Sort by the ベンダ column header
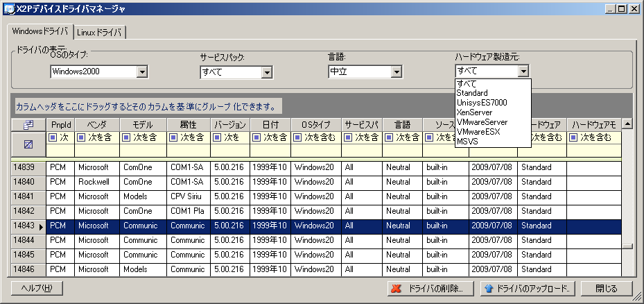The width and height of the screenshot is (644, 304). click(97, 125)
